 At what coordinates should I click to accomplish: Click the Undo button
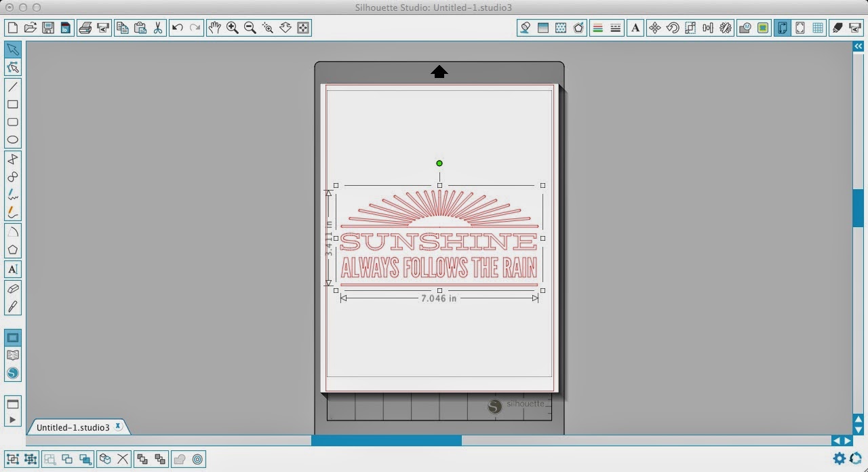(177, 27)
